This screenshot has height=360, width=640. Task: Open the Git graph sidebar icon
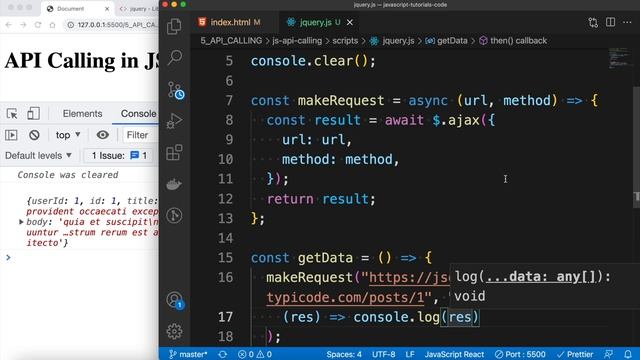click(x=174, y=215)
